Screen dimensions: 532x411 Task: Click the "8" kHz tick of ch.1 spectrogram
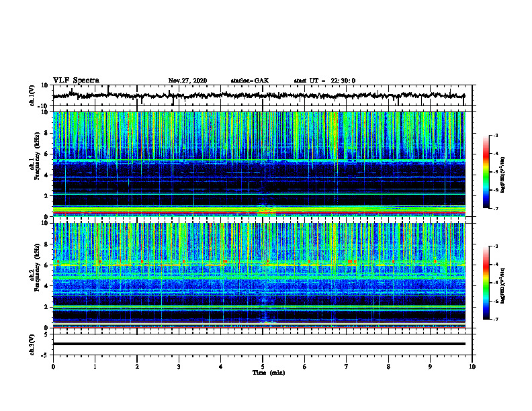pos(47,133)
